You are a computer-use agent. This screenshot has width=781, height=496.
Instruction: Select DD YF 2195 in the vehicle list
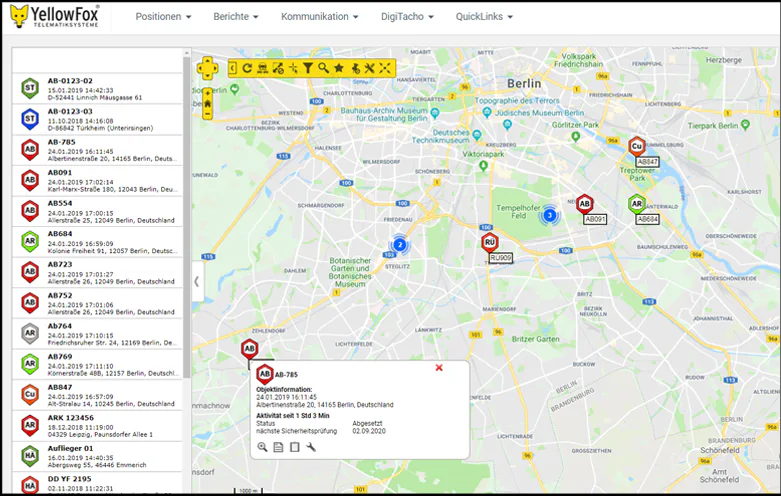(98, 483)
